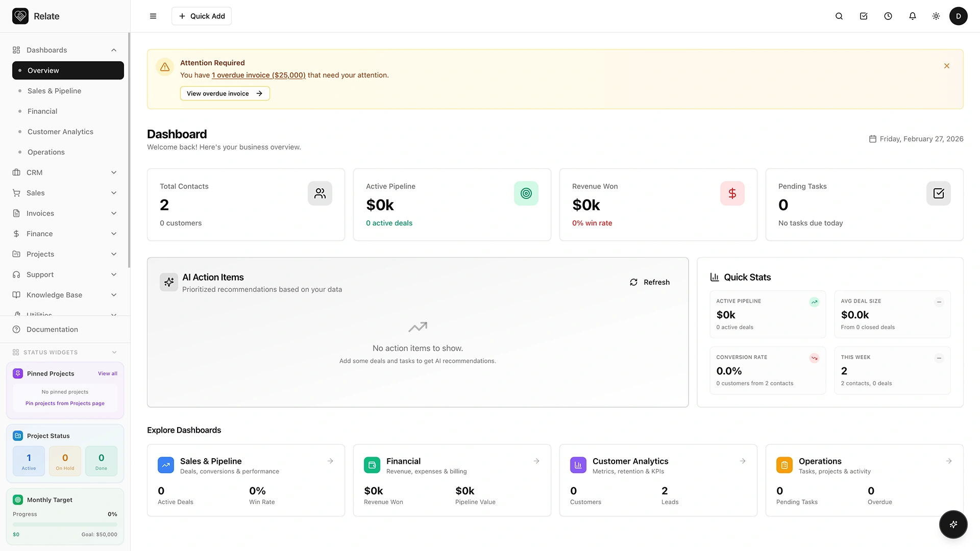Open the Active project status tile

click(29, 461)
